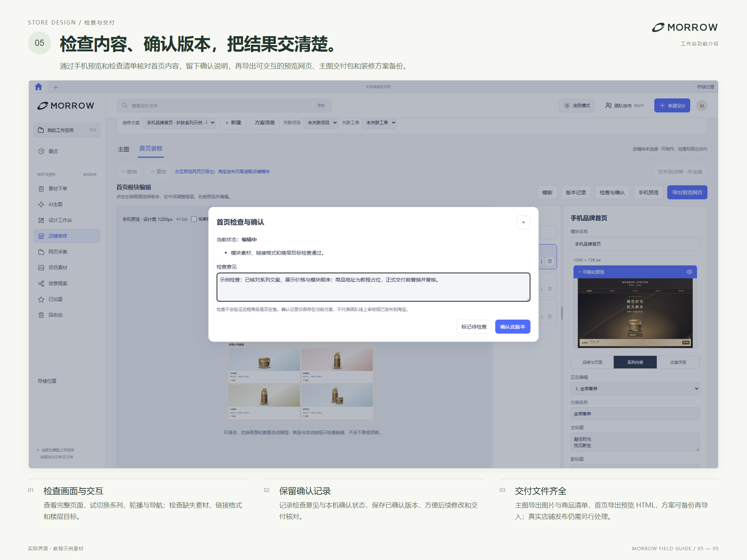Close the 首页检查与确认 dialog

(523, 222)
